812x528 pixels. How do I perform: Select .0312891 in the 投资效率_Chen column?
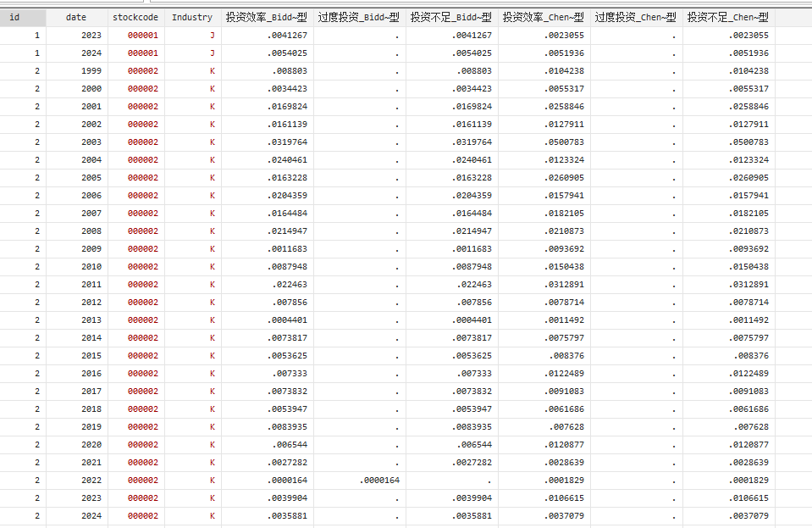tap(544, 285)
